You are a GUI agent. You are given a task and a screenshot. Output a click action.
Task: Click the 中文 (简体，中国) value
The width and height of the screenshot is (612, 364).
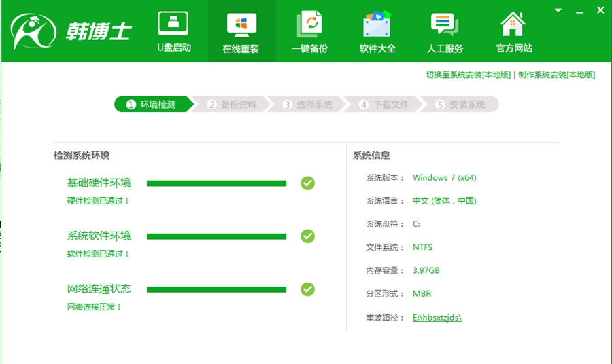point(445,201)
